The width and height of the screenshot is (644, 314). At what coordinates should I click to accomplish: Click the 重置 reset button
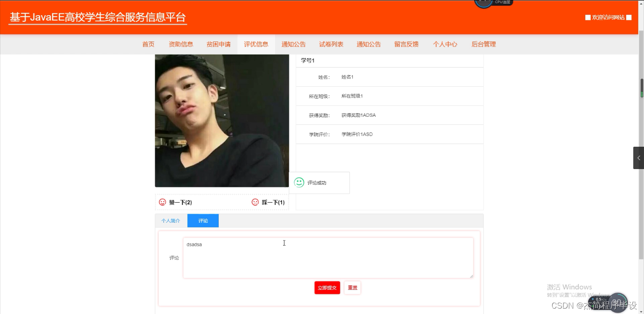coord(352,288)
